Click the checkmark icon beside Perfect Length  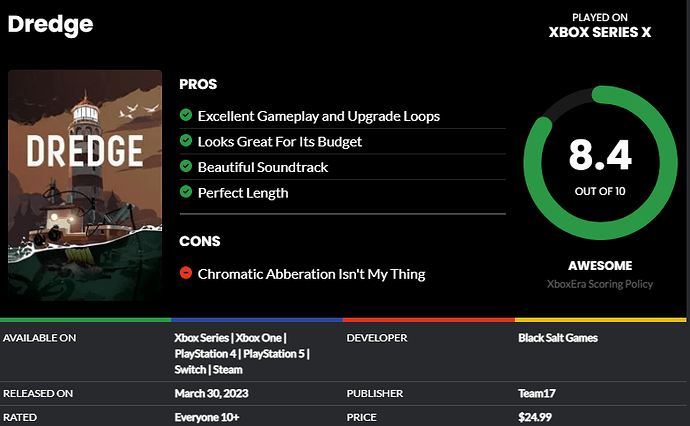point(186,192)
